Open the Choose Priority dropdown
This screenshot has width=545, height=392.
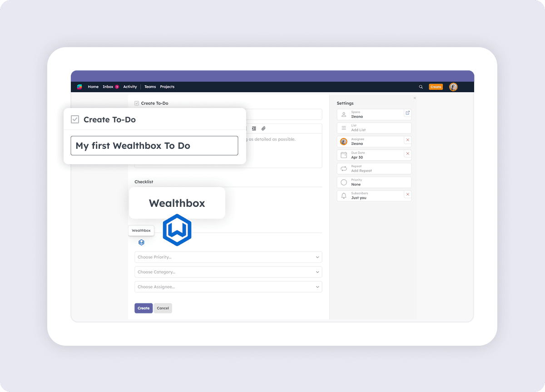coord(228,257)
